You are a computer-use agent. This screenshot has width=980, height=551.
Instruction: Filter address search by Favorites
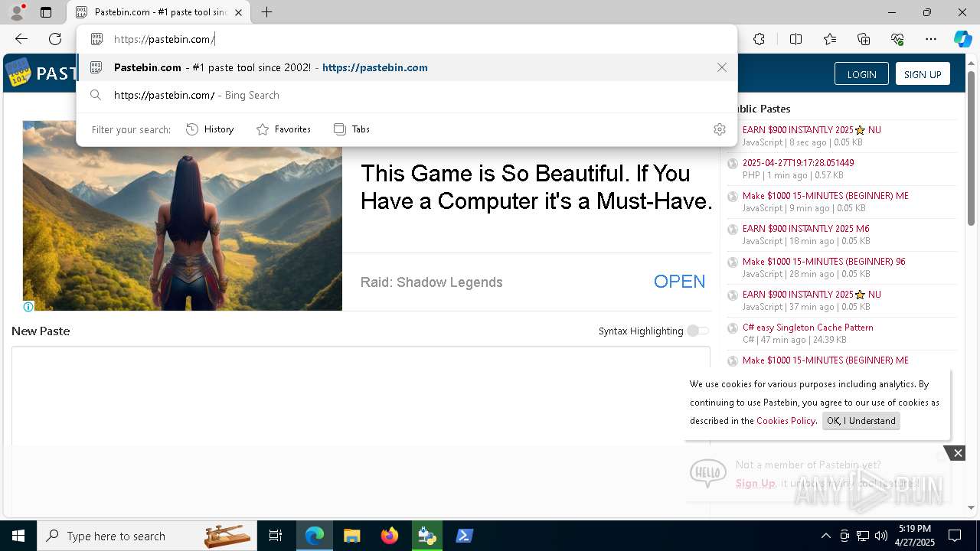(x=283, y=129)
